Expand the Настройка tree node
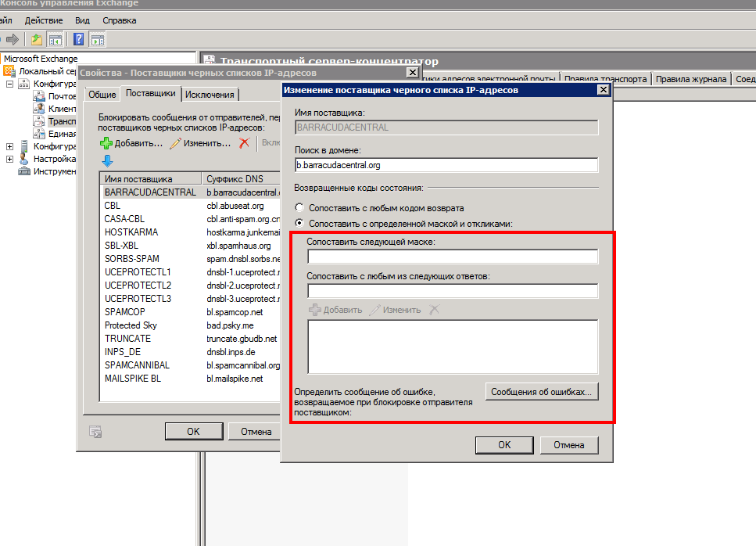The height and width of the screenshot is (546, 756). click(x=10, y=159)
